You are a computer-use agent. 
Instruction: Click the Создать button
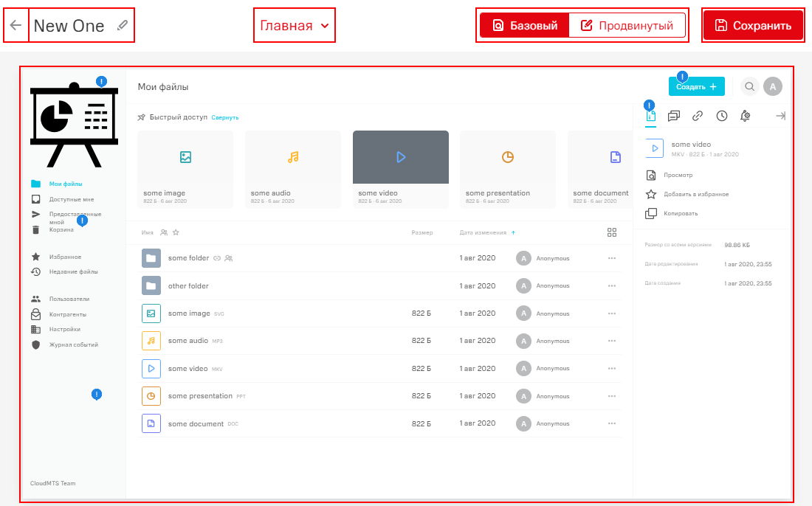click(696, 87)
